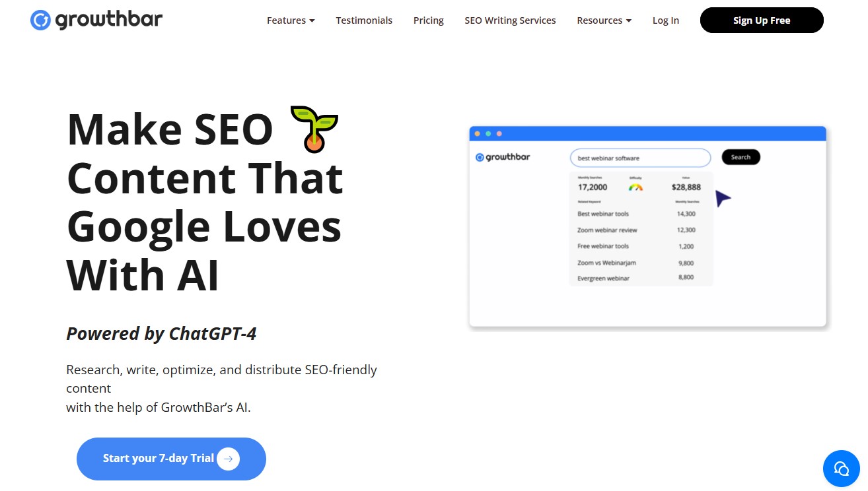Image resolution: width=868 pixels, height=491 pixels.
Task: Click the Sign Up Free button
Action: pyautogui.click(x=762, y=20)
